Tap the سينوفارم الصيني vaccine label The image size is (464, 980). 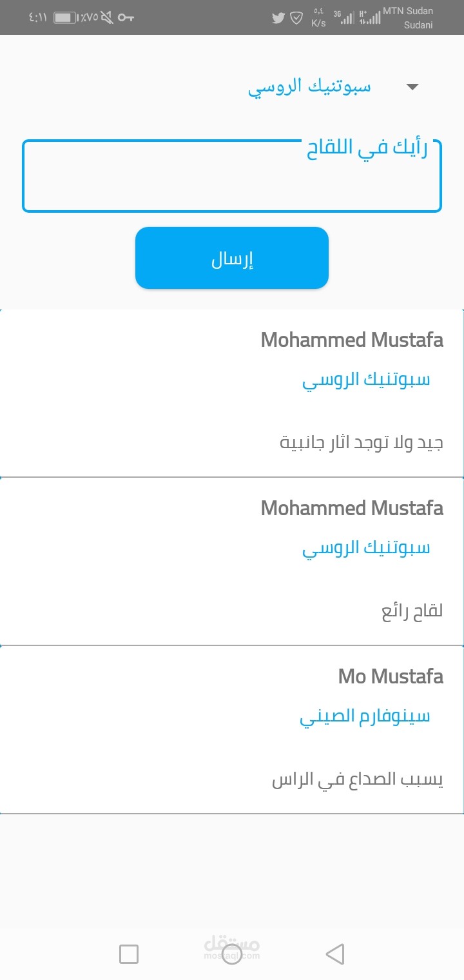click(365, 716)
